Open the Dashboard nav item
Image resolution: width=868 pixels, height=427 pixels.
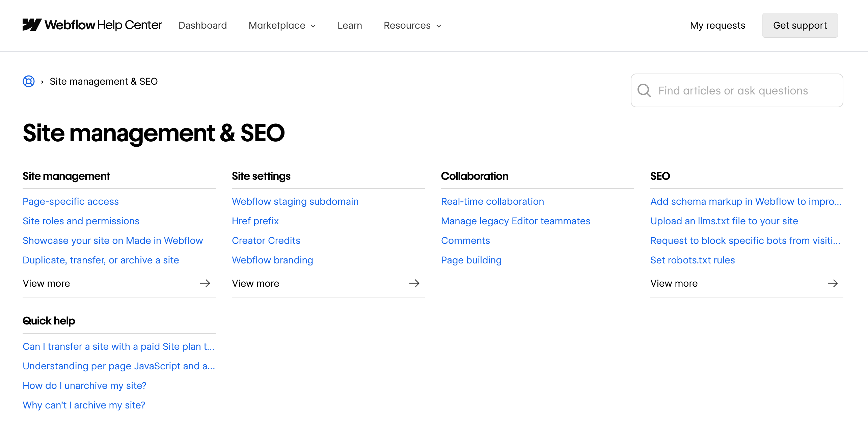pos(202,25)
